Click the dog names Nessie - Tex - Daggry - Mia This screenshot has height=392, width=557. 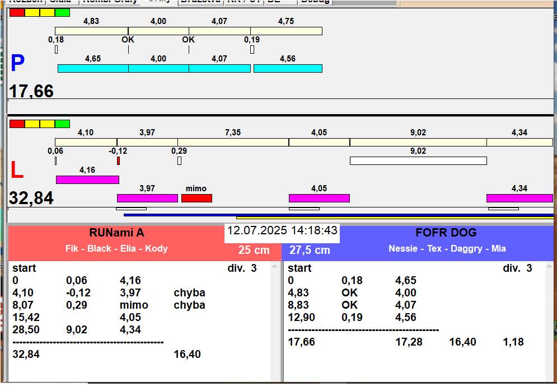coord(447,248)
